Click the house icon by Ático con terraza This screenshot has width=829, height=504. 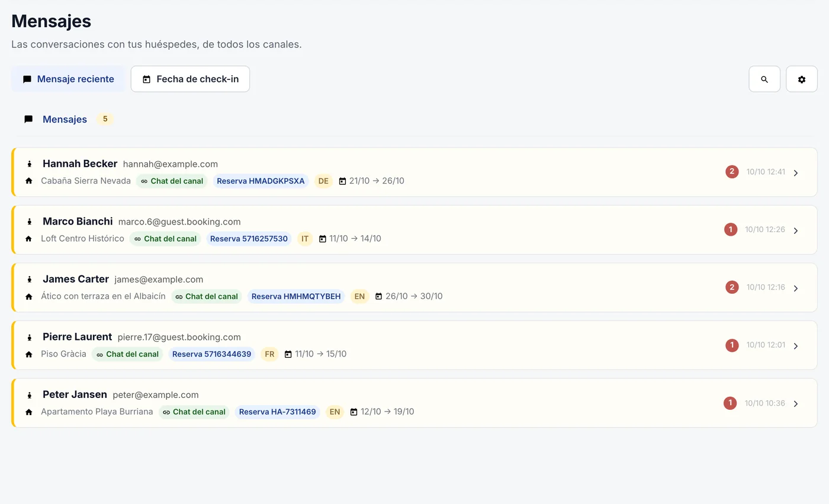click(29, 297)
